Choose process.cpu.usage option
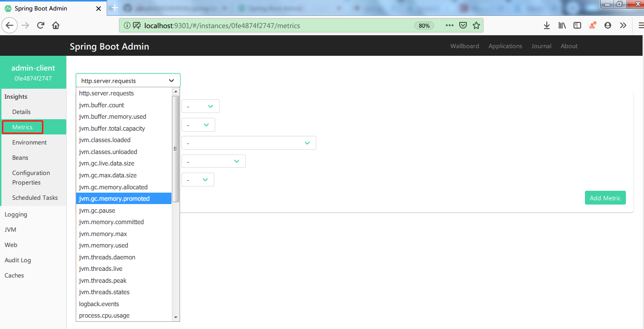The height and width of the screenshot is (329, 644). pyautogui.click(x=124, y=316)
